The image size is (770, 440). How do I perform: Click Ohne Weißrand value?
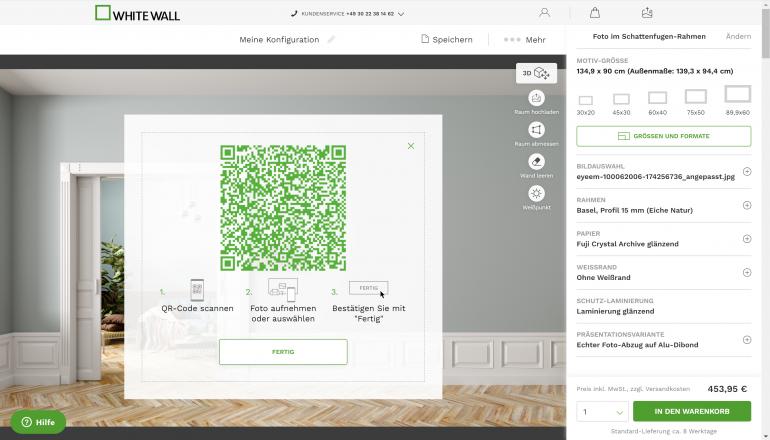(603, 277)
